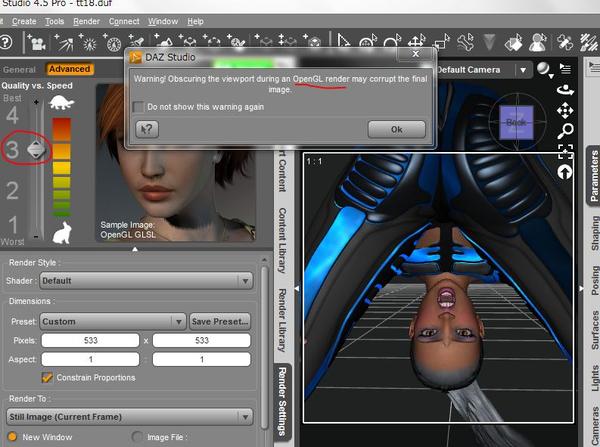Click the magnifier zoom camera icon
Image resolution: width=600 pixels, height=447 pixels.
pos(566,131)
